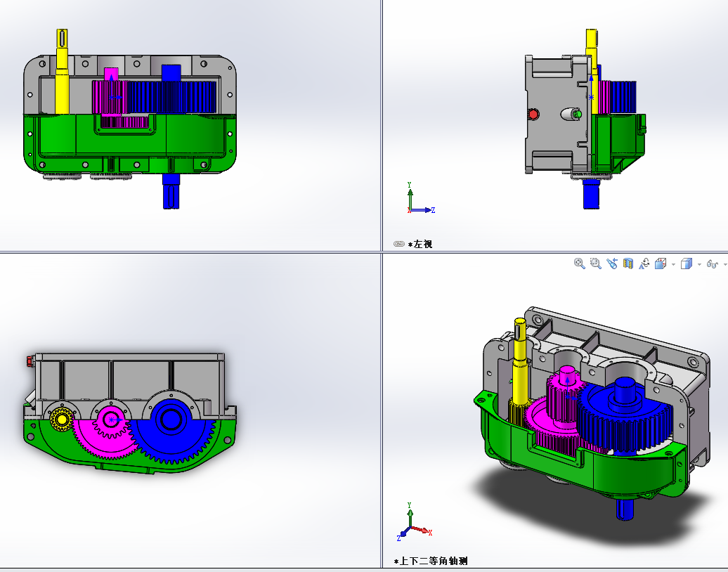Click the Dynamic Annotation Views icon
728x572 pixels.
coord(644,264)
